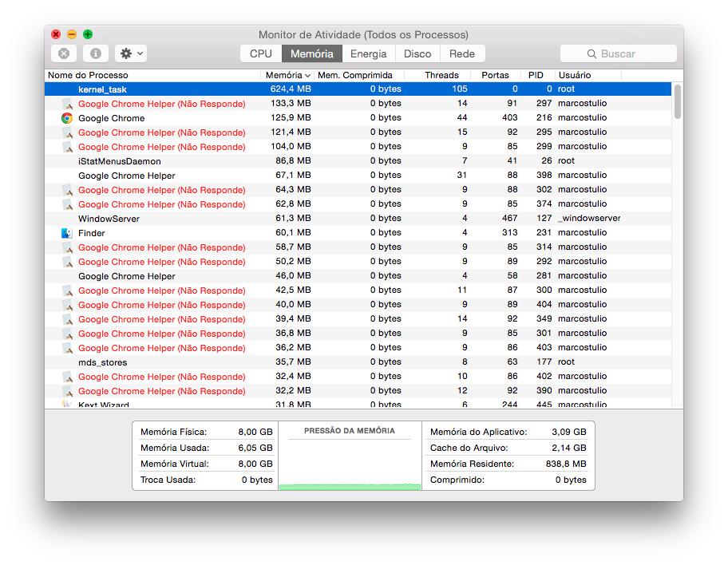Select the WindowServer process row

pos(358,219)
